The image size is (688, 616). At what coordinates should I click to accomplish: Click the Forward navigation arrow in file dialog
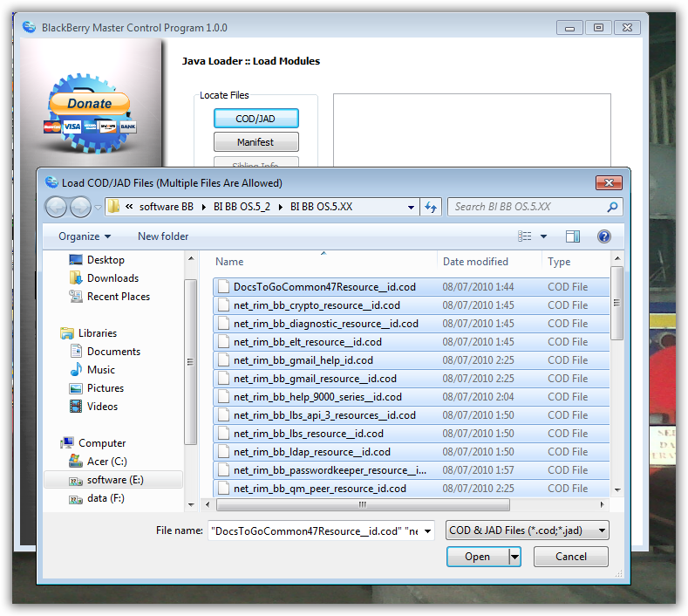[x=80, y=207]
